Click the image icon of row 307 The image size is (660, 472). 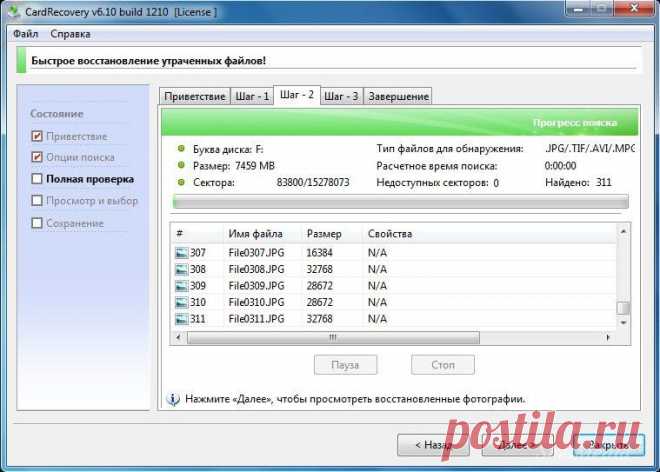coord(181,253)
